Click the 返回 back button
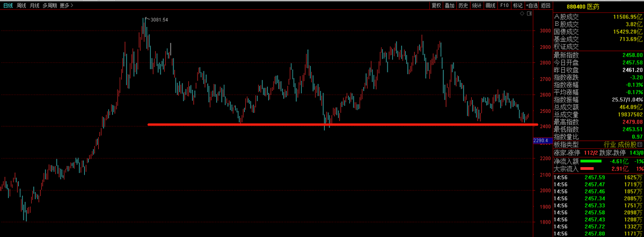Image resolution: width=644 pixels, height=237 pixels. tap(545, 5)
